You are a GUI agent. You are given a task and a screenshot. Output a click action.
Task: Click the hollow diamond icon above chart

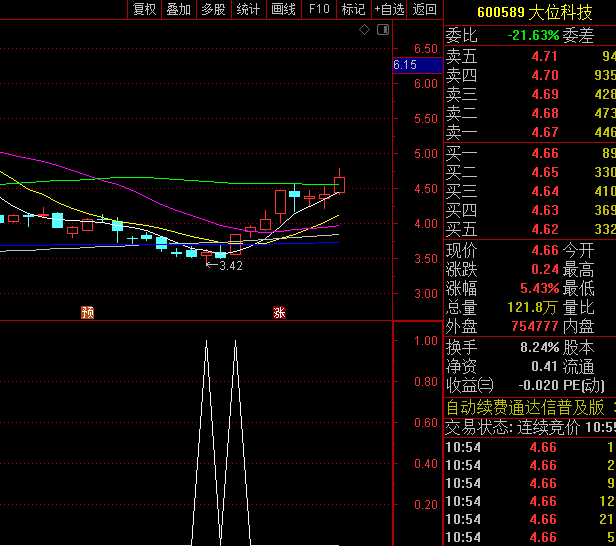coord(364,31)
